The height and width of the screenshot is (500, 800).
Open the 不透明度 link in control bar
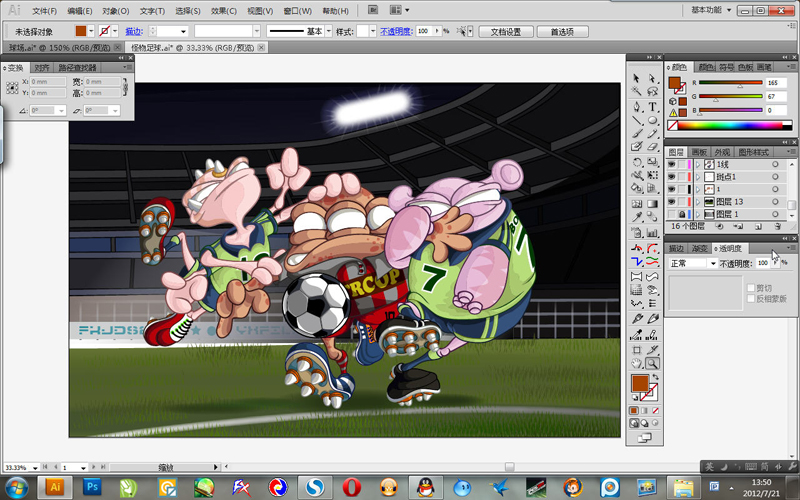[x=396, y=31]
